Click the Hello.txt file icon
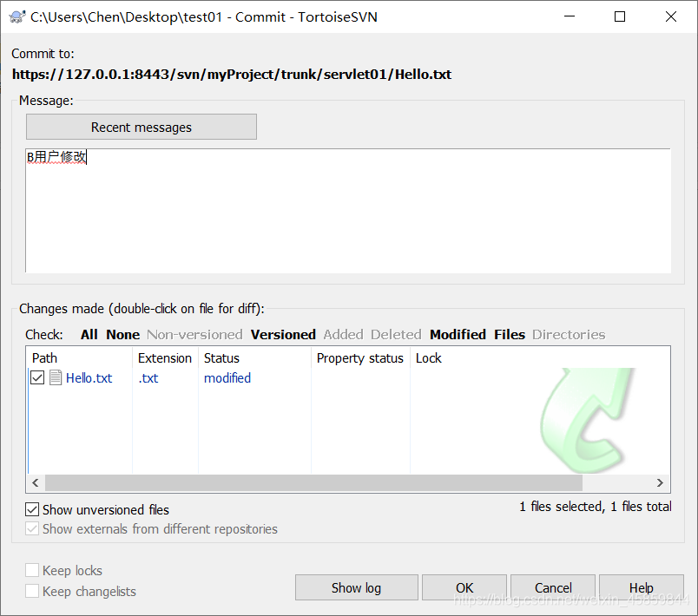Image resolution: width=698 pixels, height=616 pixels. coord(56,377)
